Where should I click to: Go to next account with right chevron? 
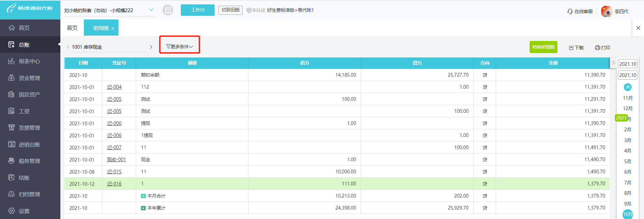[151, 47]
